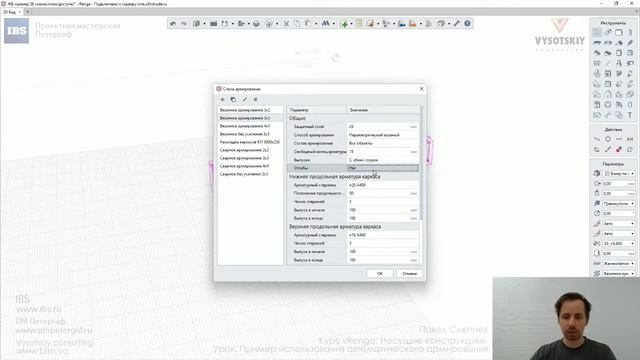Viewport: 640px width, 360px height.
Task: Open ellipsis button for Положение продольного value
Action: click(413, 193)
